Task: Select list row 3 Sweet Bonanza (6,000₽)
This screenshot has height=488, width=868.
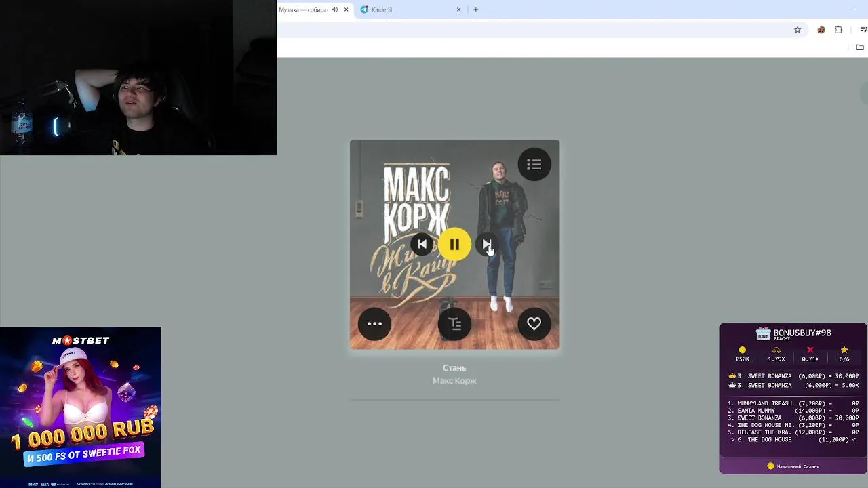Action: point(793,418)
